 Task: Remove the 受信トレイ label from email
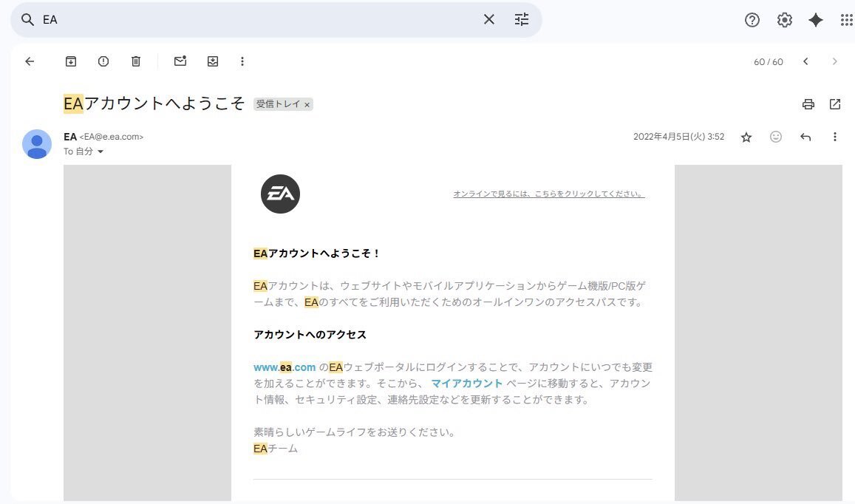click(307, 105)
